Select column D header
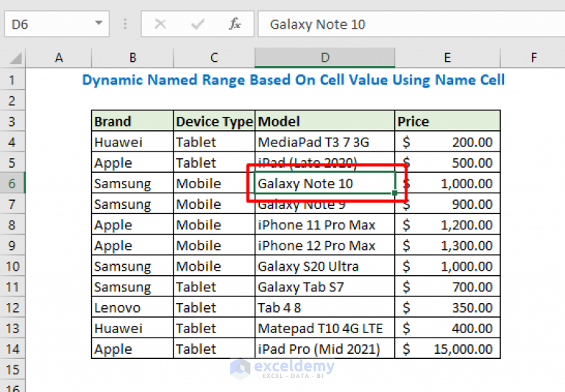 pyautogui.click(x=325, y=57)
